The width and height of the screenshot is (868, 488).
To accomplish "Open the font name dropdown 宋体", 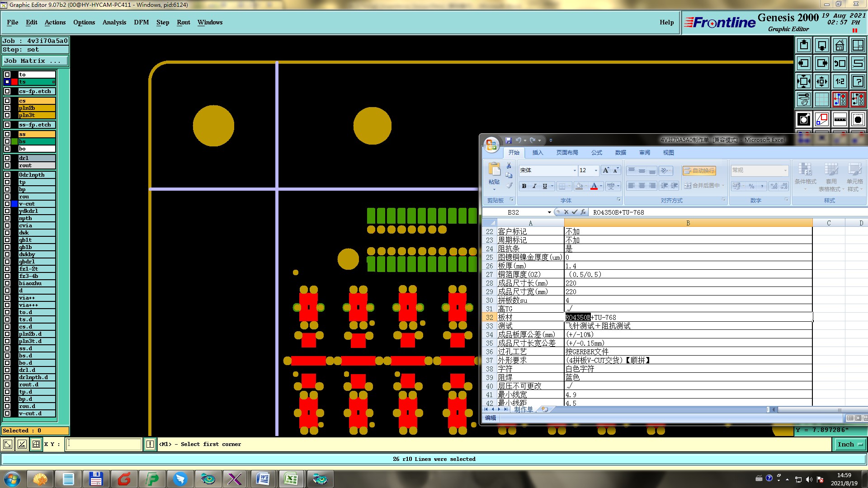I will pos(575,170).
